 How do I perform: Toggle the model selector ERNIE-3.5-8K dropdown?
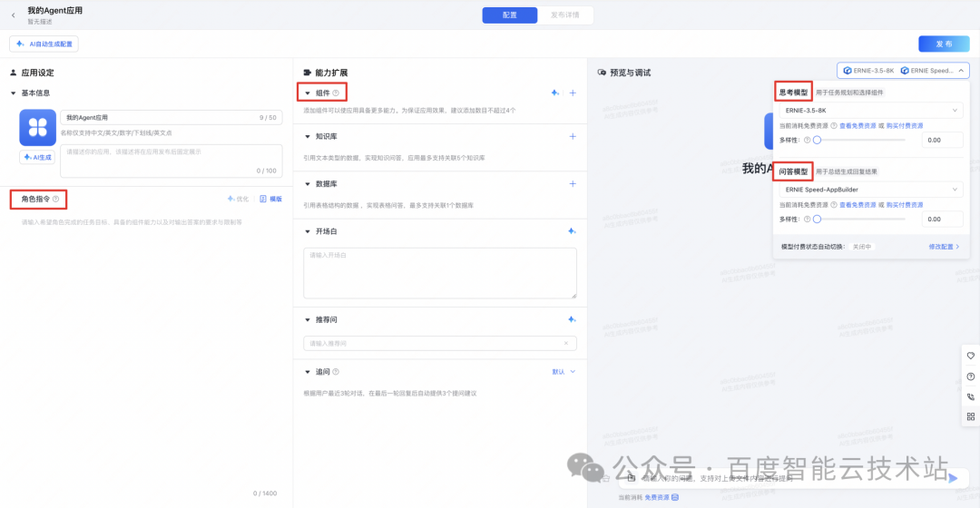click(x=903, y=71)
